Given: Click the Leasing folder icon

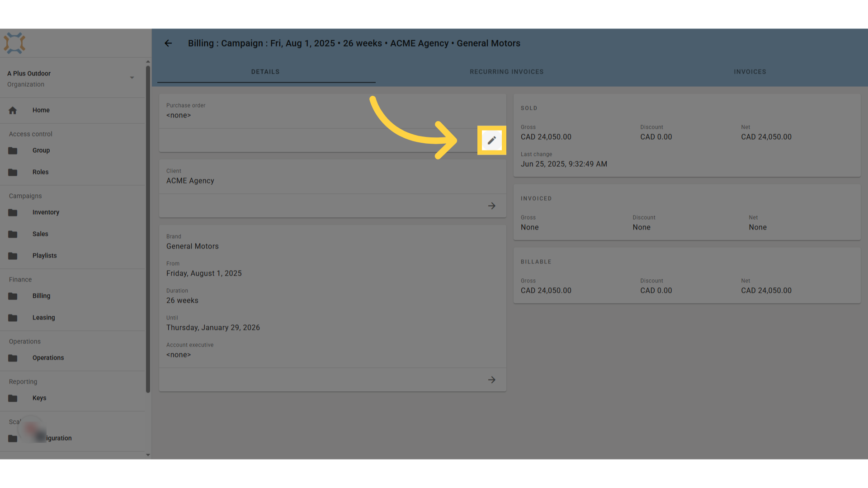Looking at the screenshot, I should 13,318.
